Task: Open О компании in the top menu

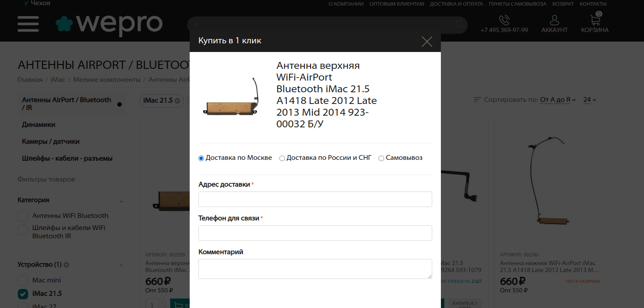Action: pyautogui.click(x=346, y=4)
